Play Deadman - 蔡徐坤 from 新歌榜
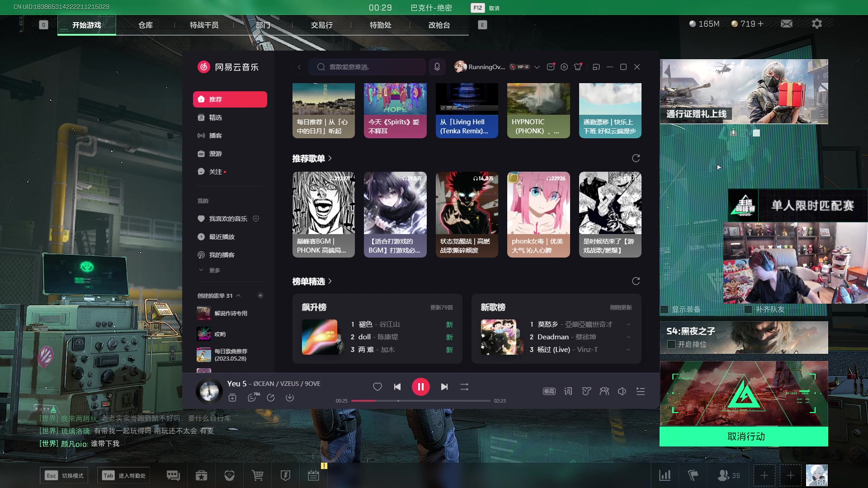868x488 pixels. (581, 337)
